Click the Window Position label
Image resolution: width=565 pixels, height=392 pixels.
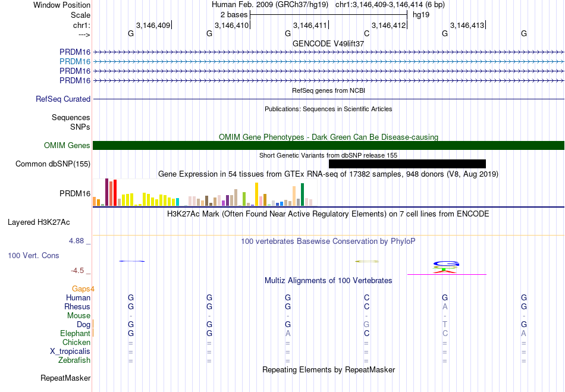pos(62,5)
